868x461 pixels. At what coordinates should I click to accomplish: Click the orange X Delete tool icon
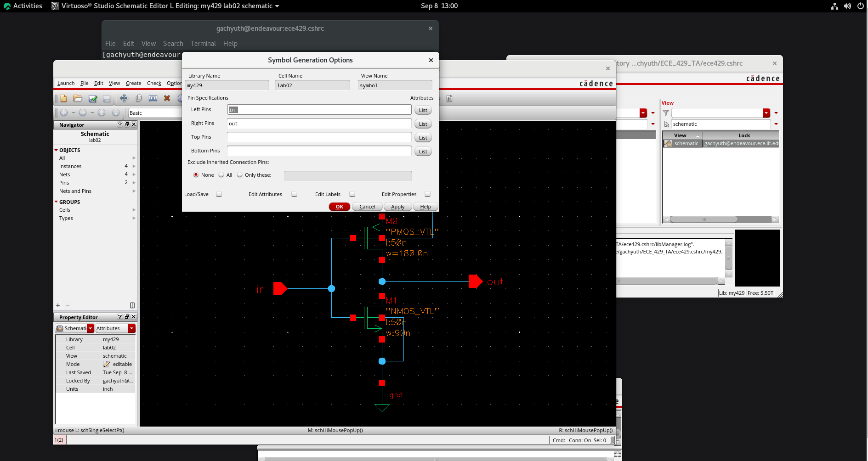click(167, 98)
